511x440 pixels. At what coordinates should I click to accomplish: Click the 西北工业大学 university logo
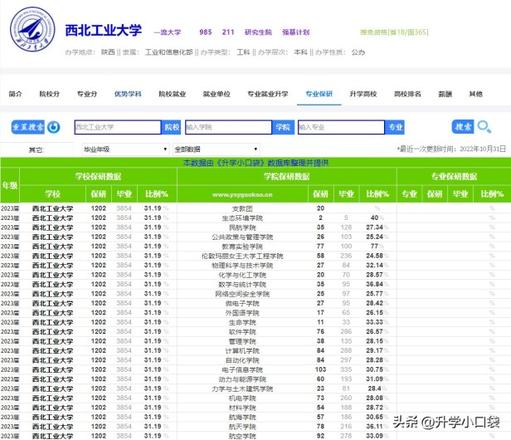click(32, 29)
